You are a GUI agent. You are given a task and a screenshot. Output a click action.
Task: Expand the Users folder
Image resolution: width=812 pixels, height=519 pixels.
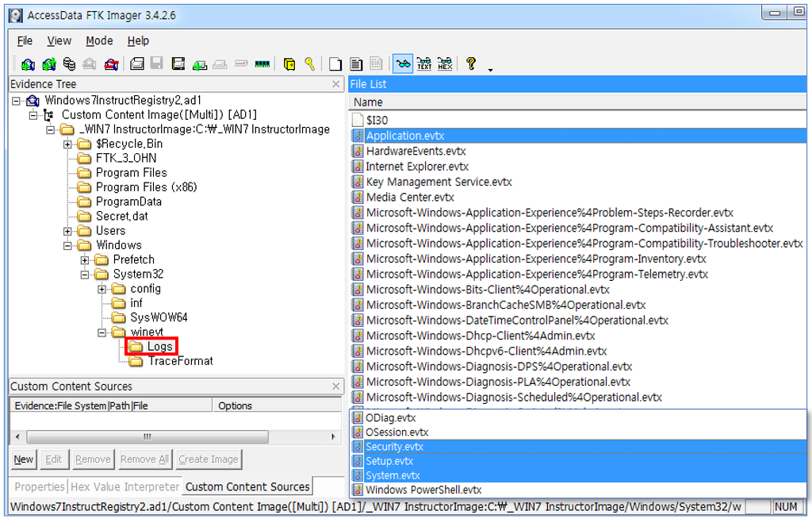click(x=67, y=231)
